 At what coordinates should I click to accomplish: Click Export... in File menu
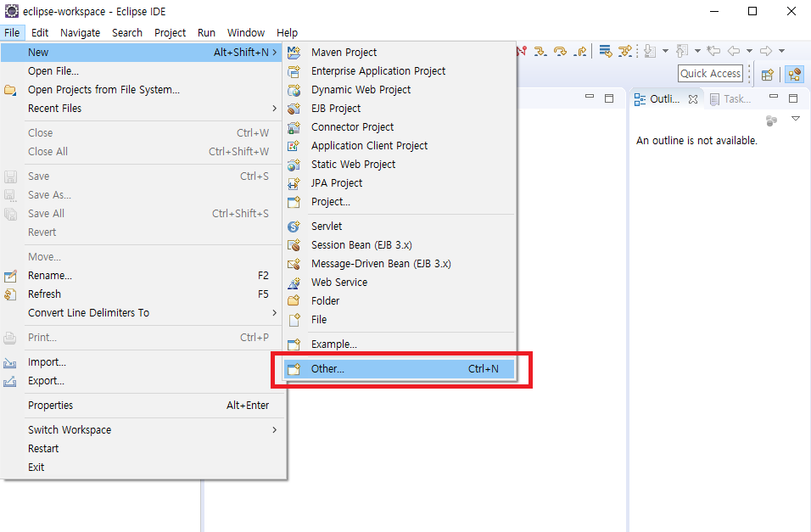pyautogui.click(x=142, y=380)
